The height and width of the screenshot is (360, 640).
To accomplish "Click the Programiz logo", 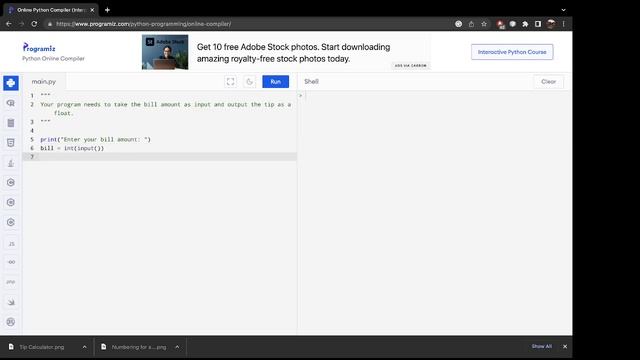I will click(39, 48).
